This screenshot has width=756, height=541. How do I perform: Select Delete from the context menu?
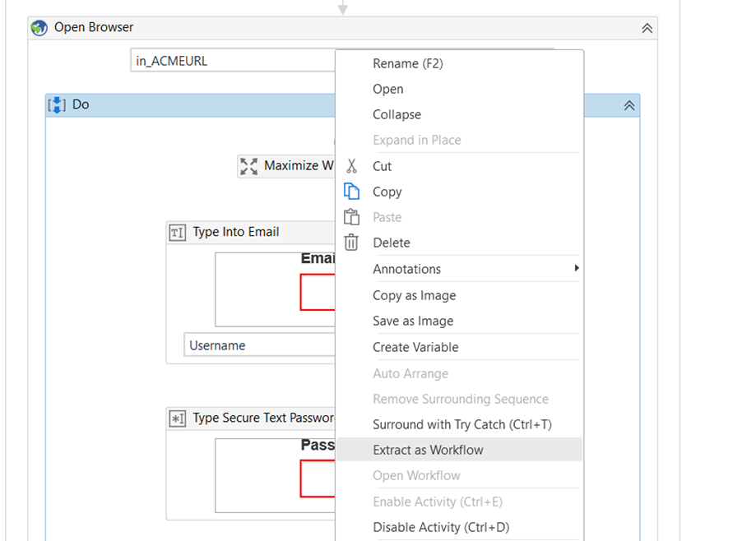pos(460,243)
